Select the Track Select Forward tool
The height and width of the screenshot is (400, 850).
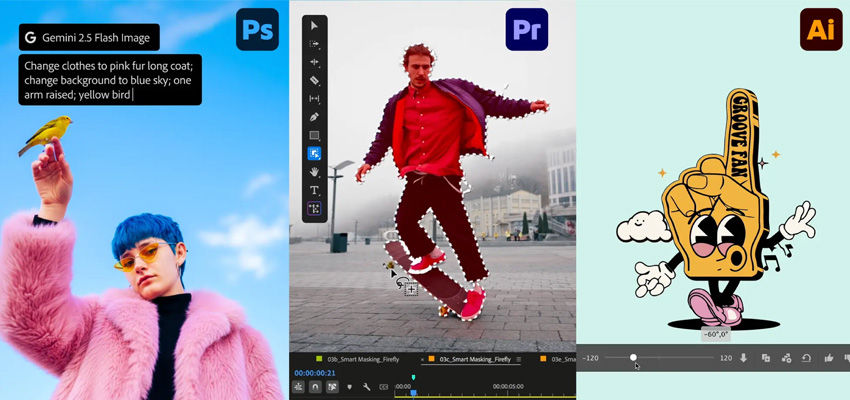pyautogui.click(x=314, y=44)
